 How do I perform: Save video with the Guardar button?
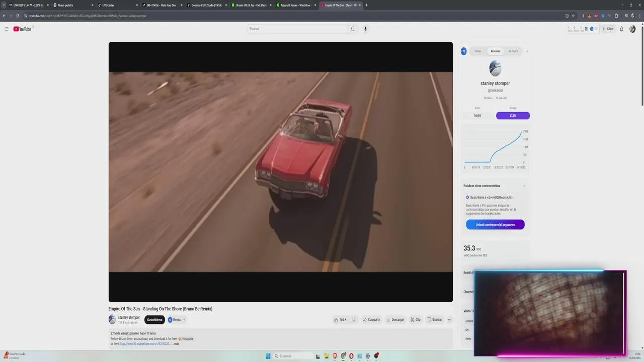coord(434,320)
